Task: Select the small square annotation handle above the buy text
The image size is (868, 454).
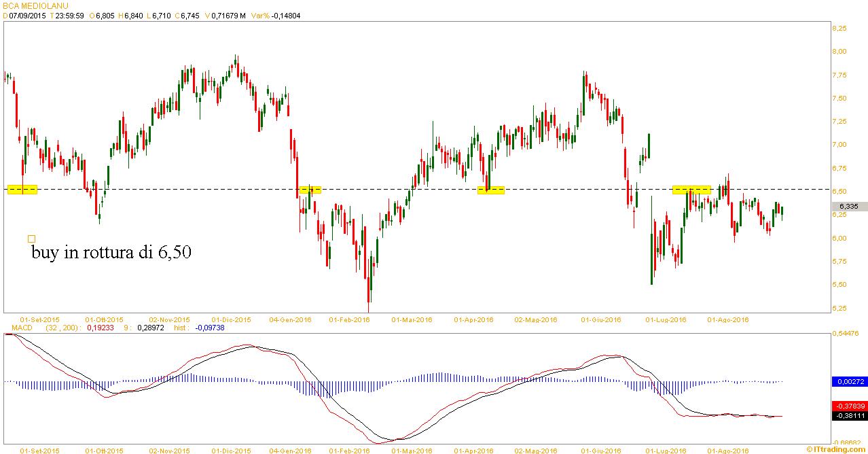Action: click(x=31, y=239)
